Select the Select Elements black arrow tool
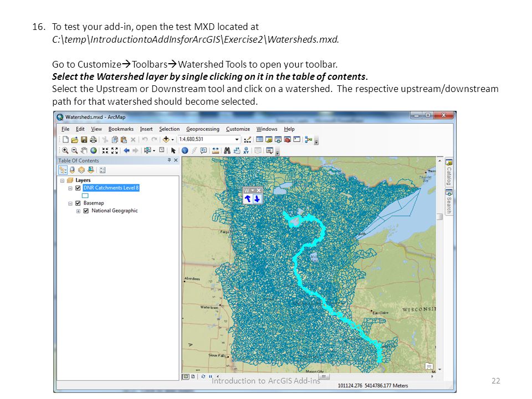The width and height of the screenshot is (532, 399). [173, 151]
